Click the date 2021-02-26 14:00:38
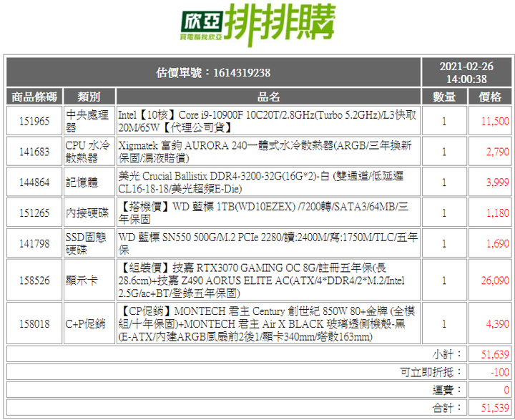The image size is (515, 420). point(466,72)
